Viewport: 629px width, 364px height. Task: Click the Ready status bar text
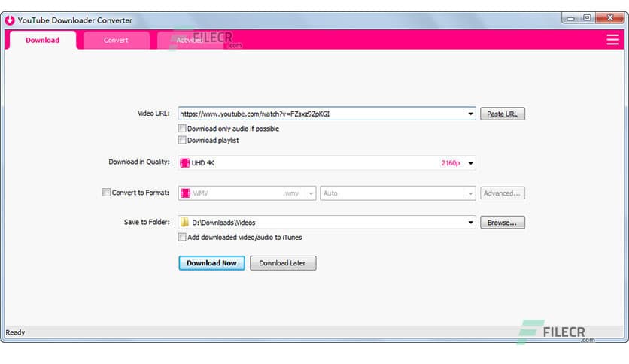[x=15, y=332]
